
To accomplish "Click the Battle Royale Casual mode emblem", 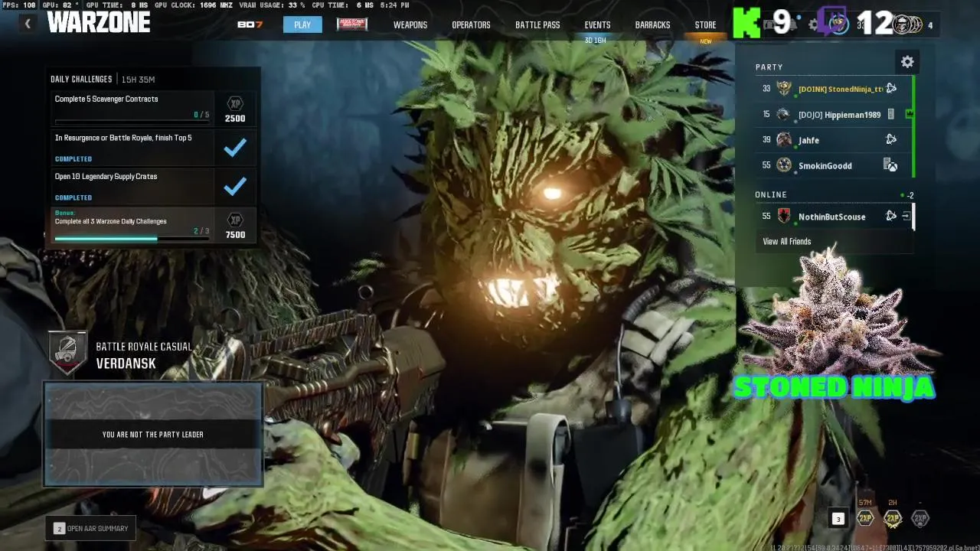I will 67,353.
